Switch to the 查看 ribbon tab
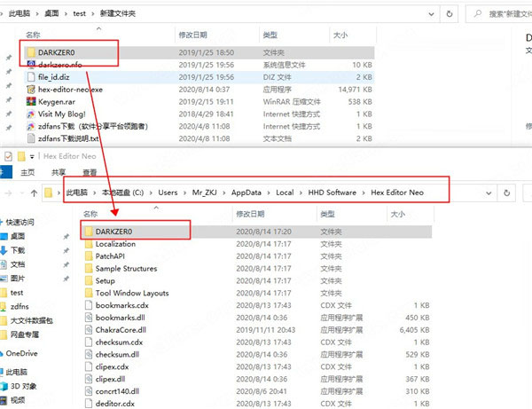Image resolution: width=532 pixels, height=409 pixels. (x=90, y=172)
